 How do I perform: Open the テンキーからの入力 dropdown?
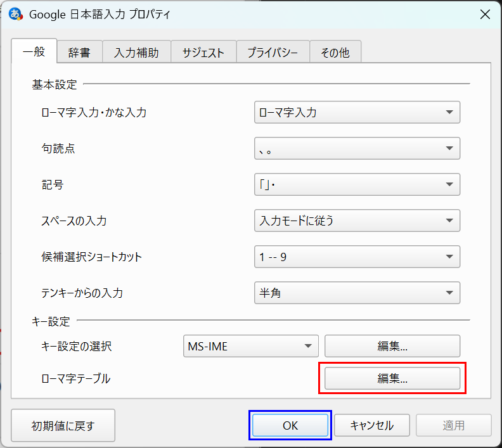356,293
